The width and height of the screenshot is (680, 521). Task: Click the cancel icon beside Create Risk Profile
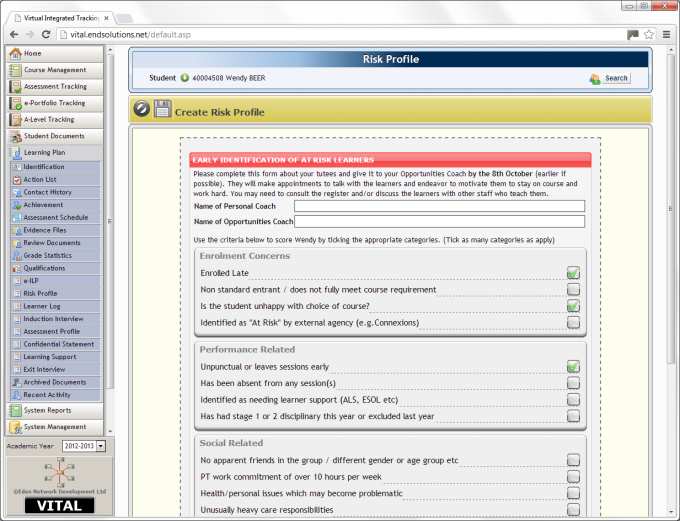(x=141, y=109)
